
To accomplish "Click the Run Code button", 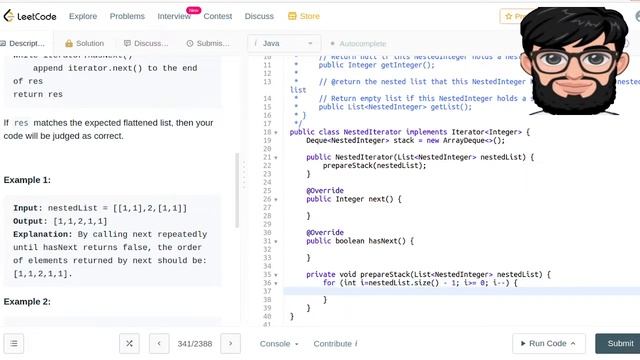I will pyautogui.click(x=549, y=344).
